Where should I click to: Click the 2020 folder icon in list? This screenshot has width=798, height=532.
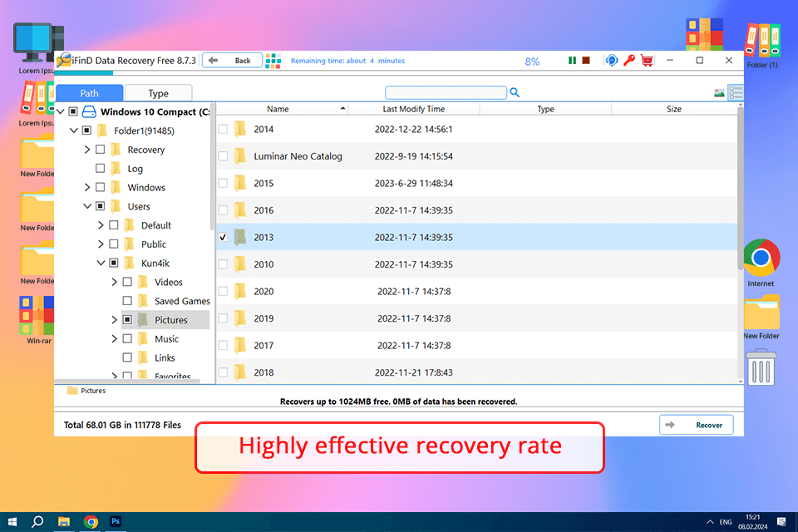pos(240,291)
